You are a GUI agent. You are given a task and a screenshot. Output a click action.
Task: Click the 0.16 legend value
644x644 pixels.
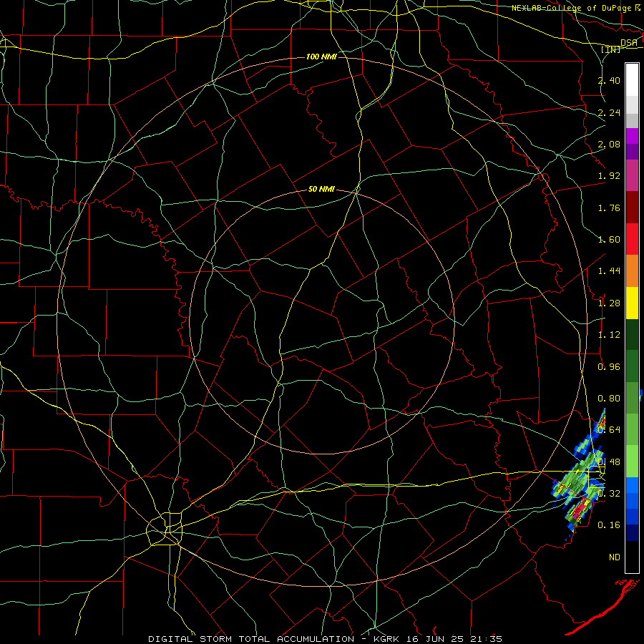(609, 525)
